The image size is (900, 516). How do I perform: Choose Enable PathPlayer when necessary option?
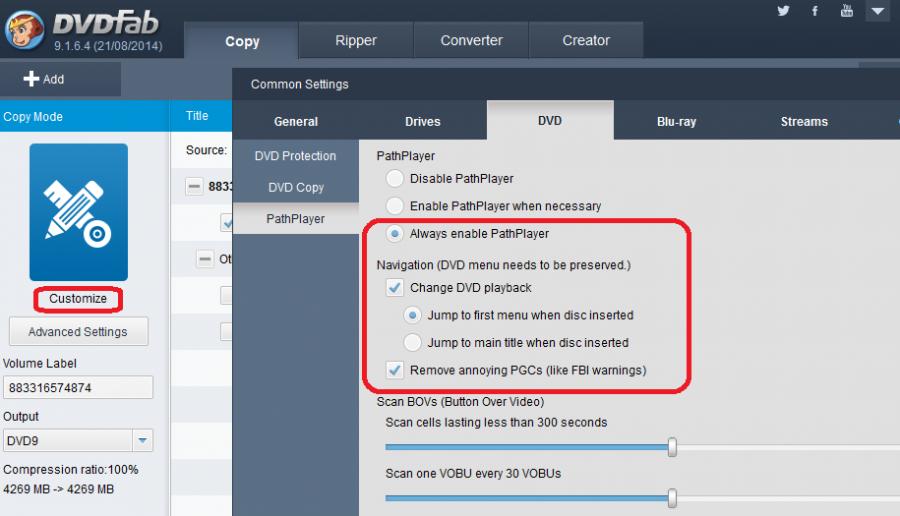tap(395, 205)
